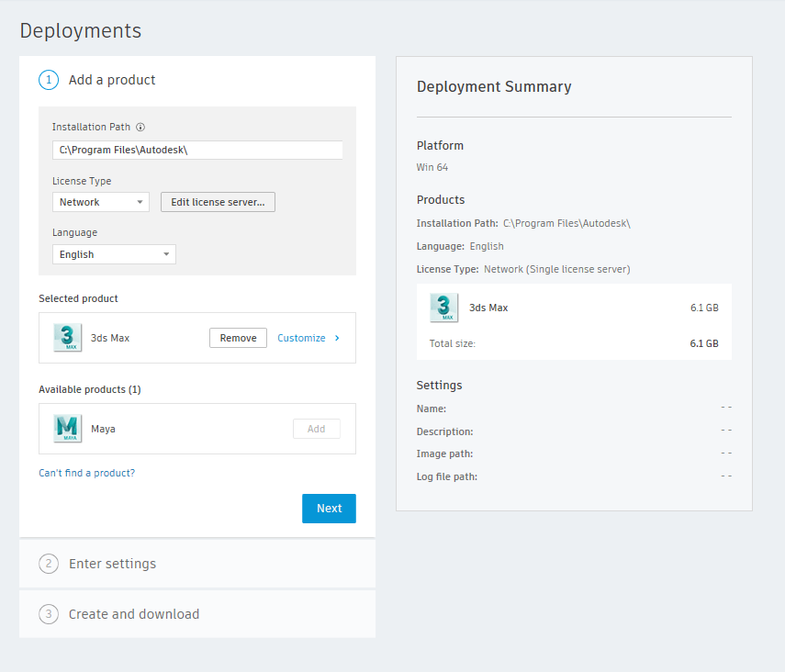Image resolution: width=785 pixels, height=672 pixels.
Task: Click the 3ds Max icon in Deployment Summary
Action: tap(444, 308)
